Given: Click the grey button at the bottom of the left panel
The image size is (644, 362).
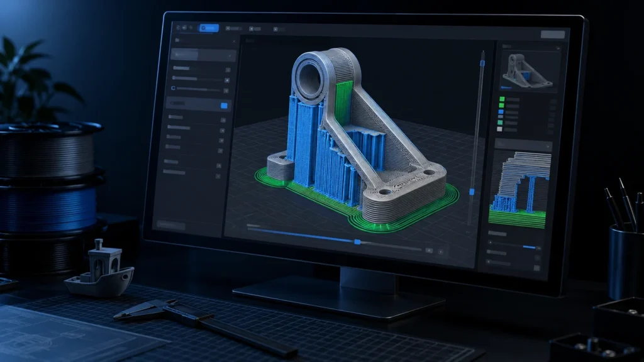Looking at the screenshot, I should pyautogui.click(x=171, y=225).
